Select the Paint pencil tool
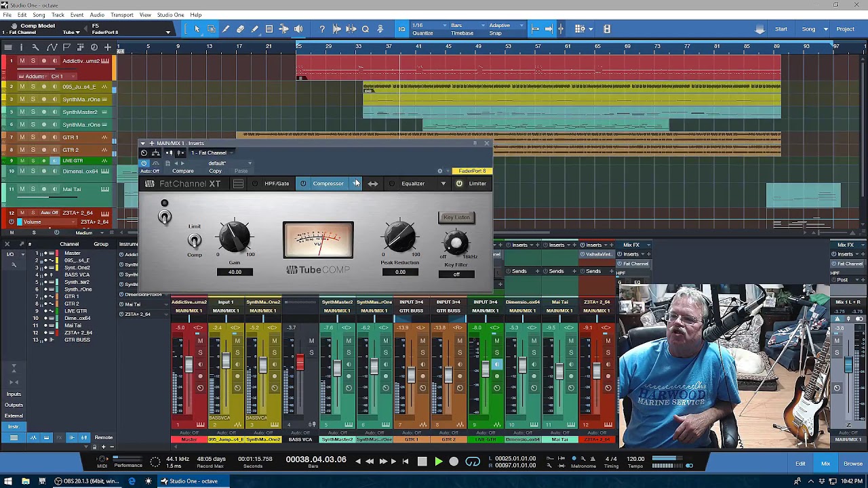Viewport: 868px width, 488px height. (x=255, y=28)
